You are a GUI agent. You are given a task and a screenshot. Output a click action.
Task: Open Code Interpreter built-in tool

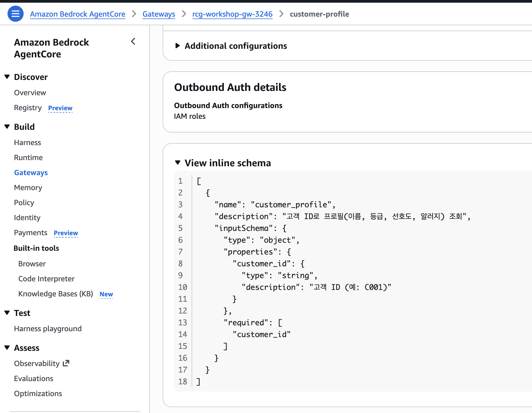point(46,279)
